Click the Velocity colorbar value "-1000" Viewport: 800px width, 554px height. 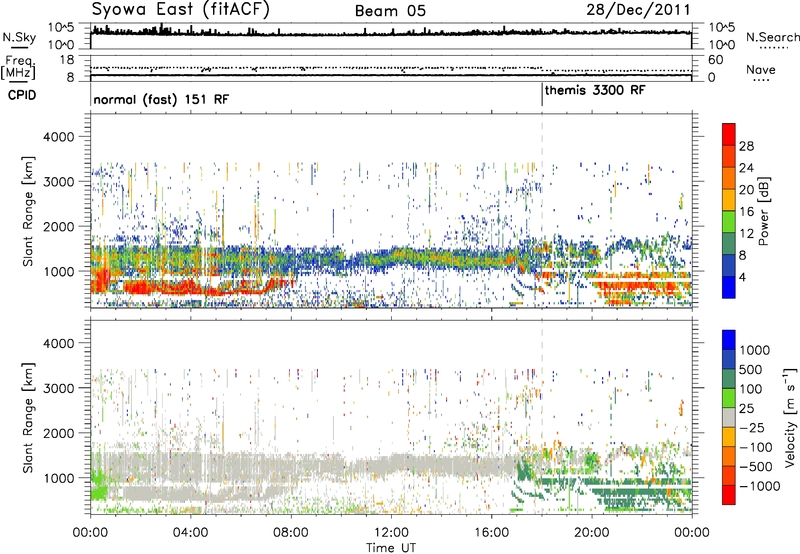coord(760,486)
